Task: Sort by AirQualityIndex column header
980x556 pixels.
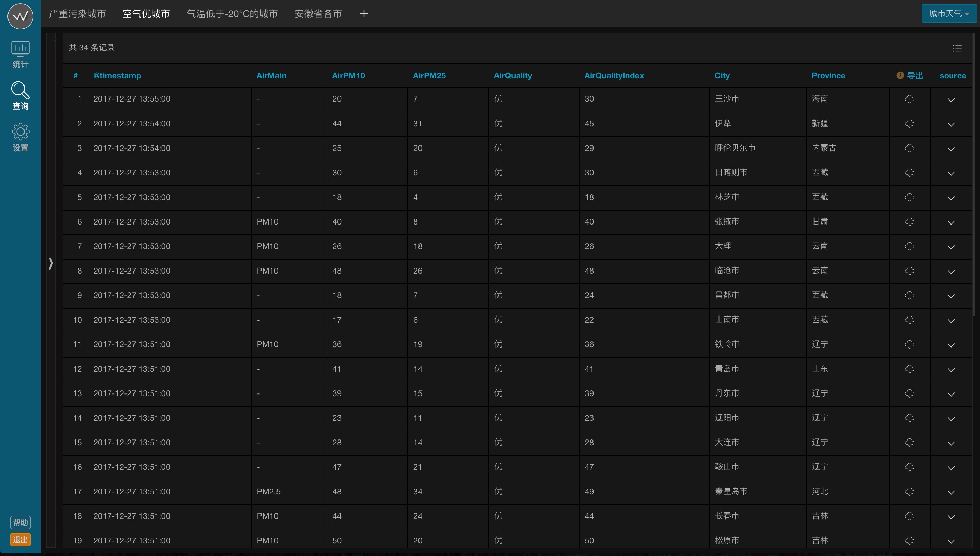Action: 614,76
